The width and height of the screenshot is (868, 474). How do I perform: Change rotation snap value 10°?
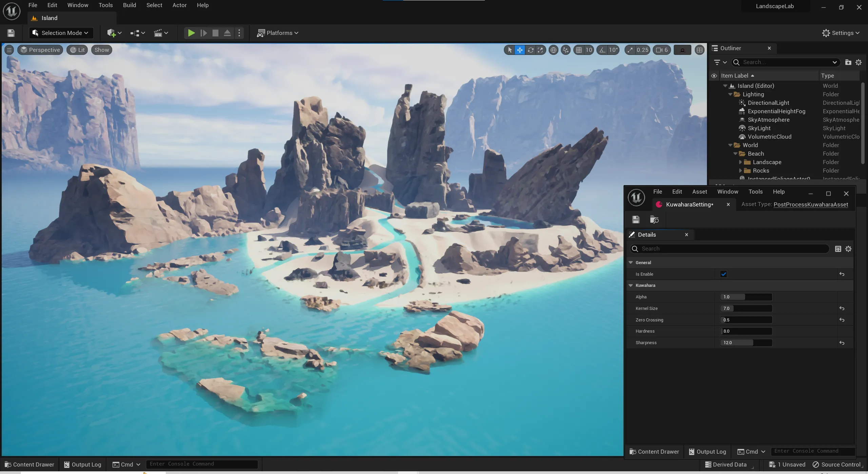[x=613, y=50]
